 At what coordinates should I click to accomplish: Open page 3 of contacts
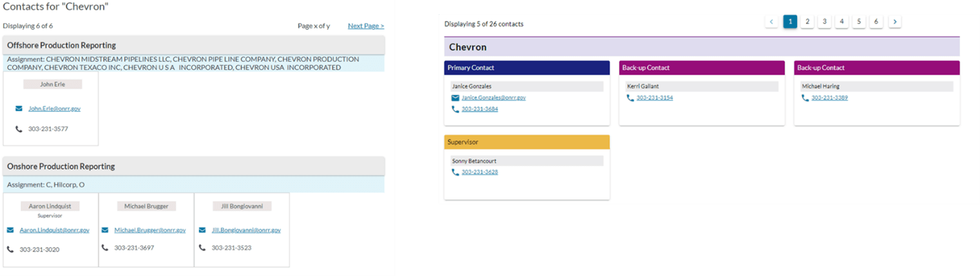tap(824, 22)
